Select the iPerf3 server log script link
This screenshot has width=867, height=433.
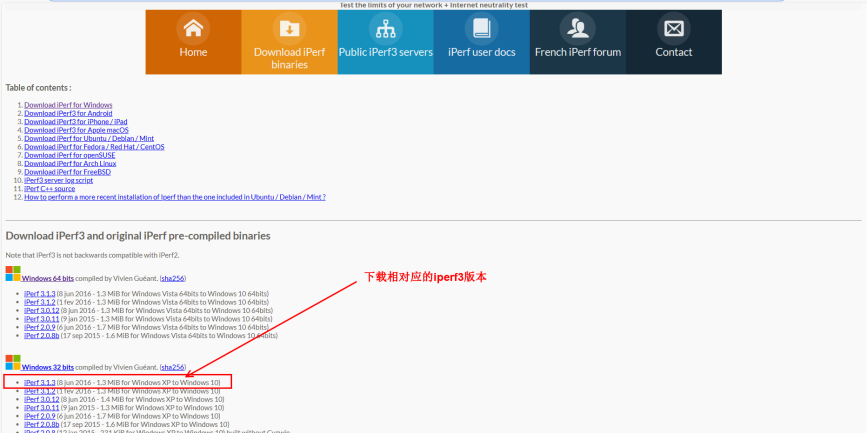58,180
